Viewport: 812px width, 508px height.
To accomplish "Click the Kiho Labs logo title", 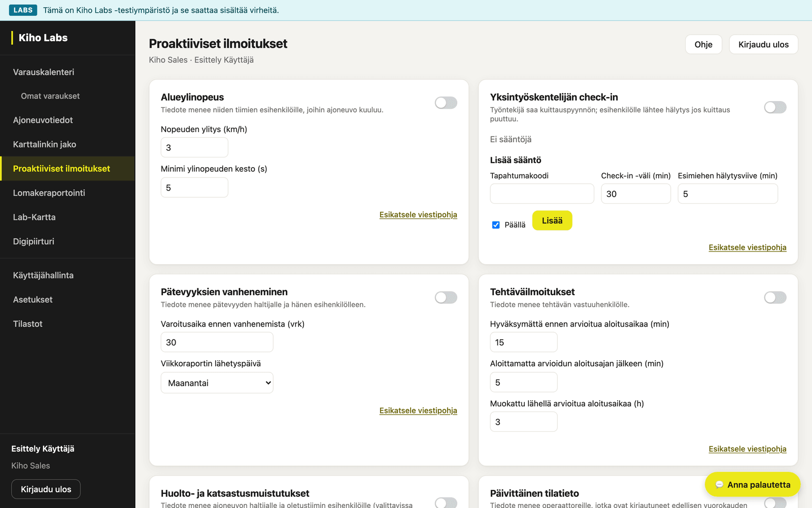I will 43,38.
